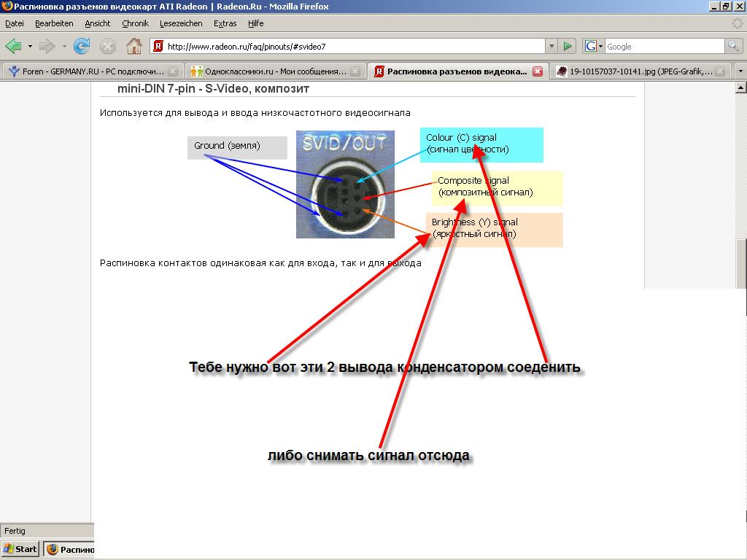Open the Forward button history dropdown
The width and height of the screenshot is (747, 560).
[x=64, y=46]
